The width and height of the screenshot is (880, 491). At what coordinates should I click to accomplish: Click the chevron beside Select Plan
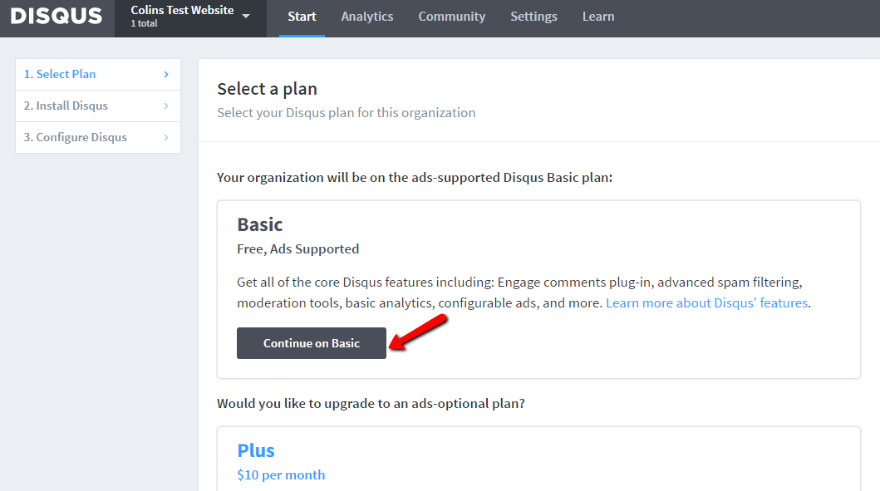click(166, 74)
